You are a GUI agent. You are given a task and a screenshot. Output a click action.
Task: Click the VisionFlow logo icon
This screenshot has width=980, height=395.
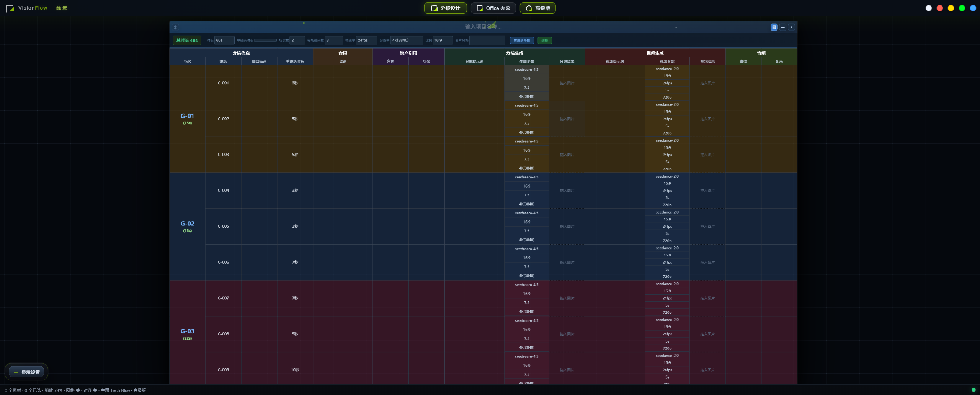(x=10, y=8)
